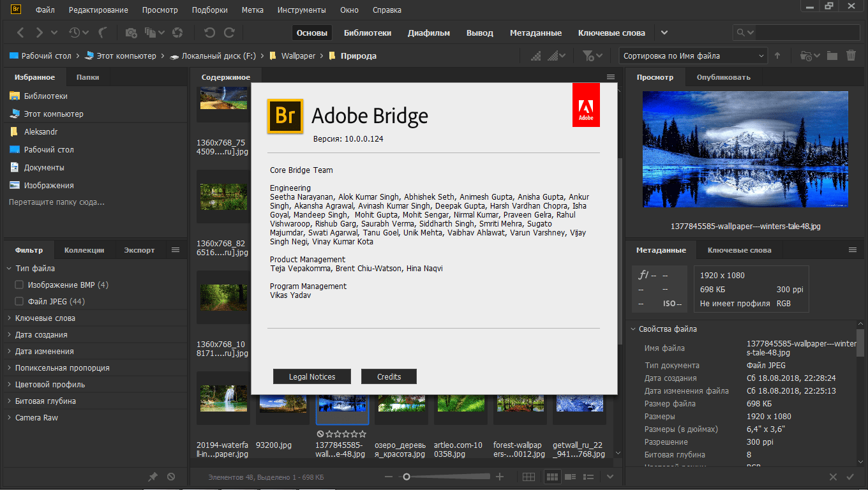Open filter items by rating funnel
The width and height of the screenshot is (868, 490).
click(589, 56)
